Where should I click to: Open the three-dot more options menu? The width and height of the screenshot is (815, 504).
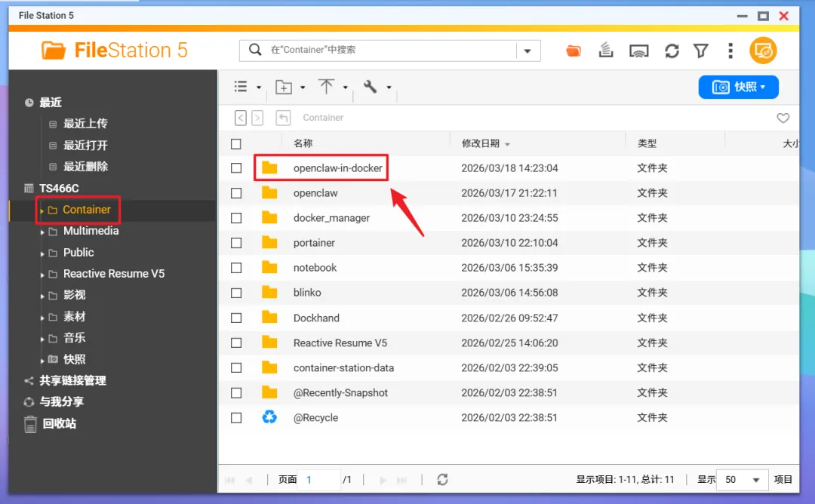point(730,51)
